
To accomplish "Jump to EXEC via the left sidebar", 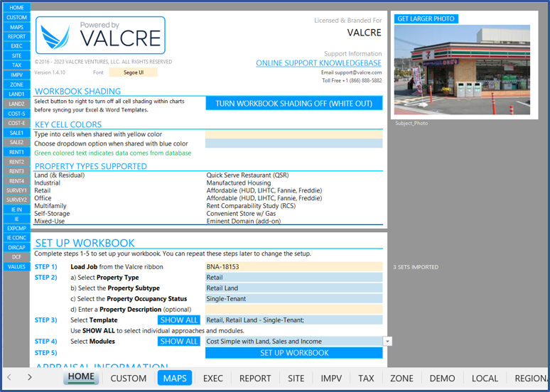I will 16,46.
